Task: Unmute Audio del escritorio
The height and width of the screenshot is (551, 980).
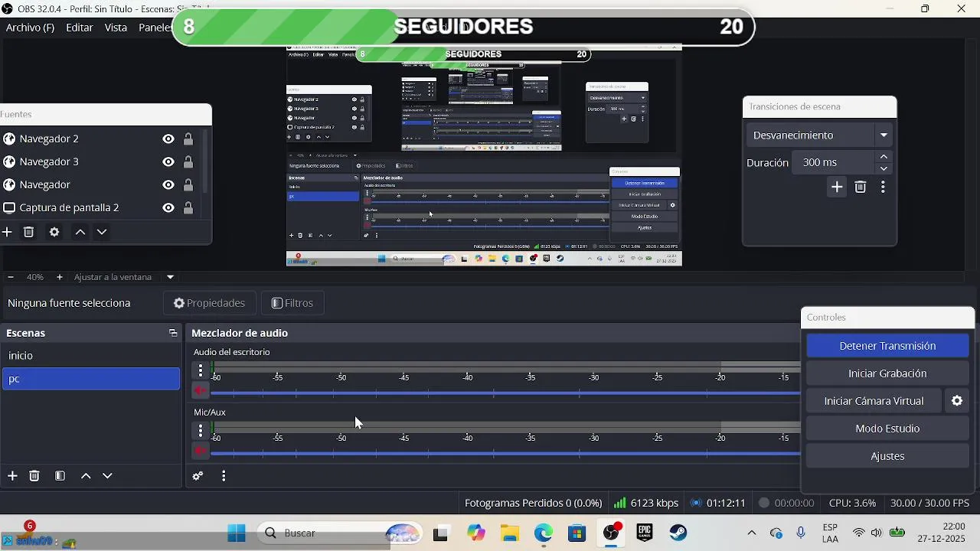Action: pyautogui.click(x=201, y=391)
